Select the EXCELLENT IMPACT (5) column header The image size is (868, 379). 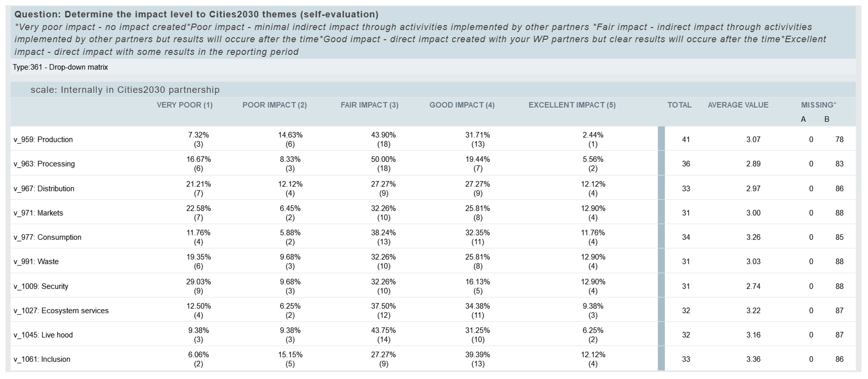(x=572, y=105)
